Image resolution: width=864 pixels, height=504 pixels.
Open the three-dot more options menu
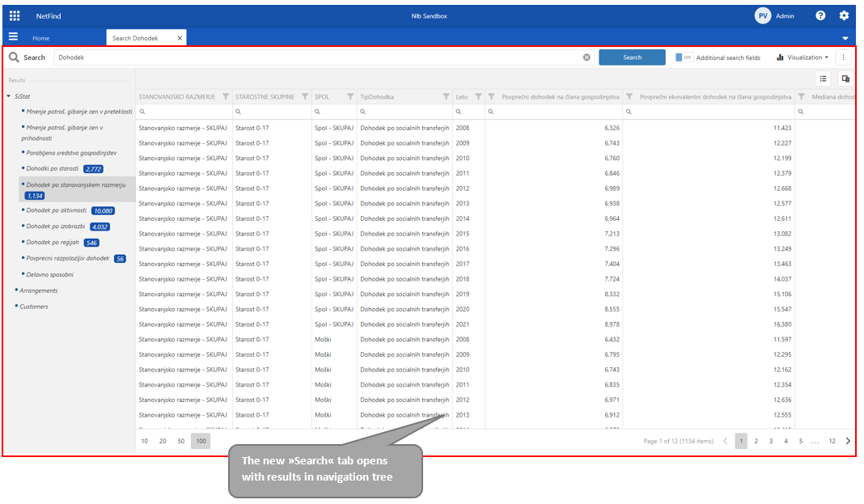[844, 57]
